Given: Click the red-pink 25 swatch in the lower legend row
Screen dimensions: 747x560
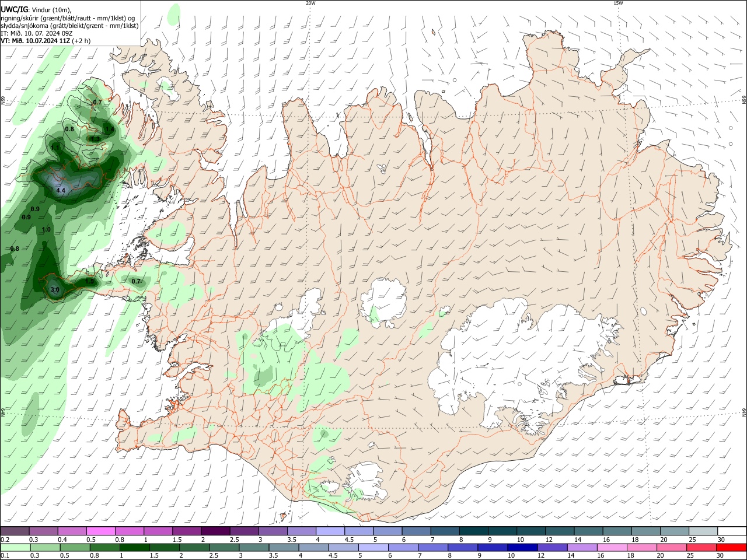Looking at the screenshot, I should [702, 547].
